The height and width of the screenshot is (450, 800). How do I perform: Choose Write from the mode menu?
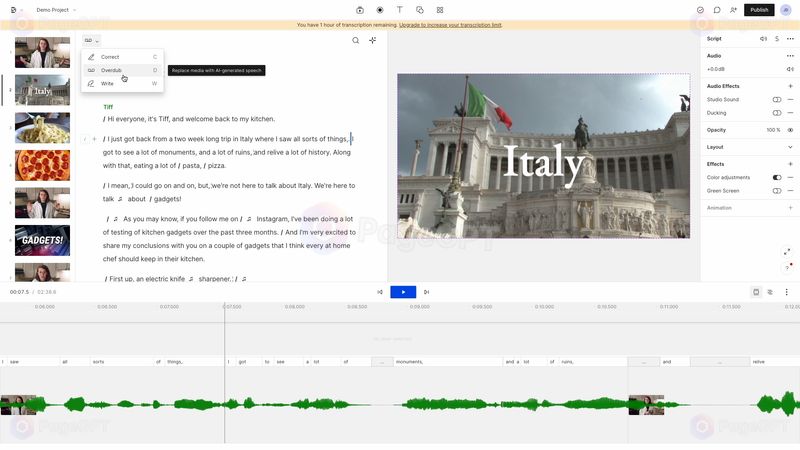[122, 83]
